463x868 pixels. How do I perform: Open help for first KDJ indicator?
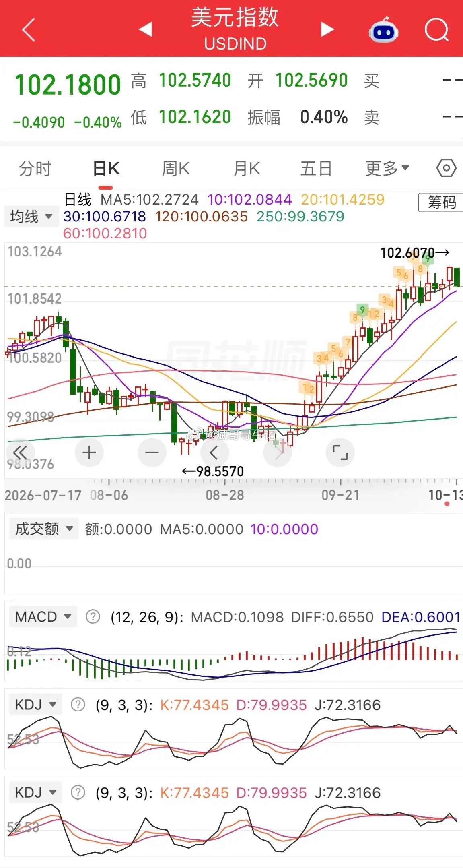(78, 705)
